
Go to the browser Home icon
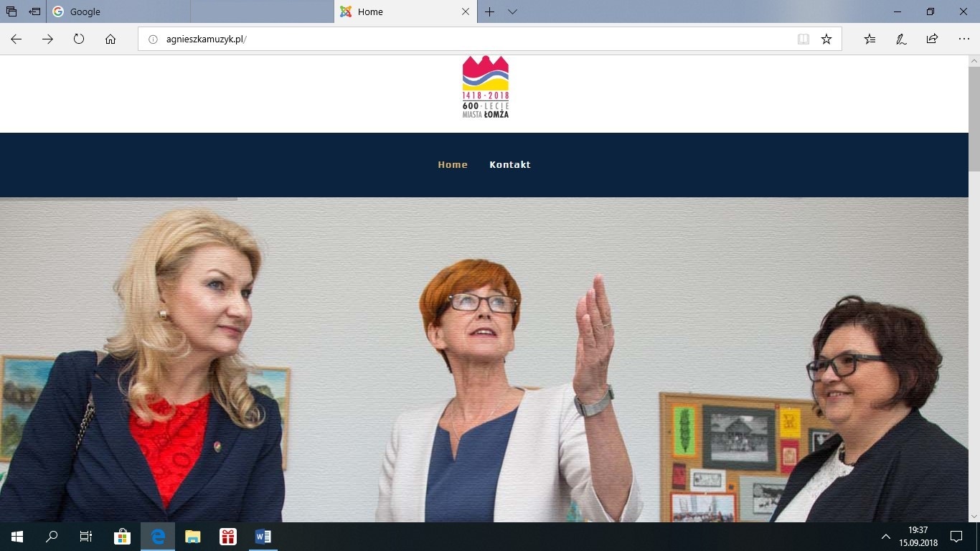click(x=110, y=39)
